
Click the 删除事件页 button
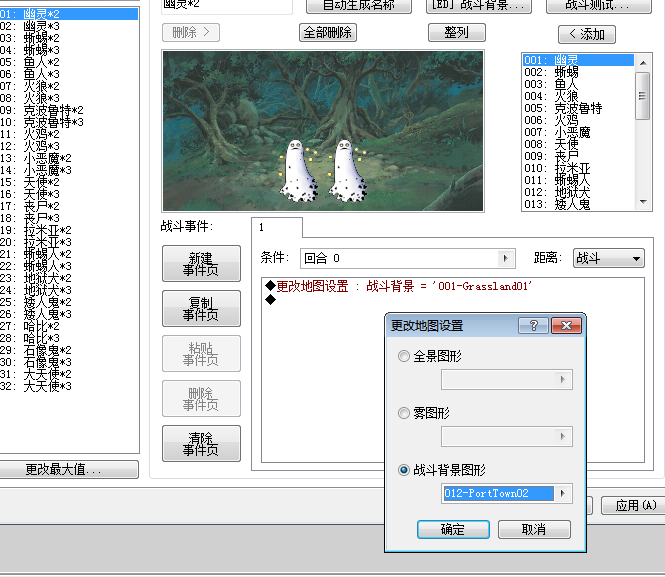[x=201, y=399]
